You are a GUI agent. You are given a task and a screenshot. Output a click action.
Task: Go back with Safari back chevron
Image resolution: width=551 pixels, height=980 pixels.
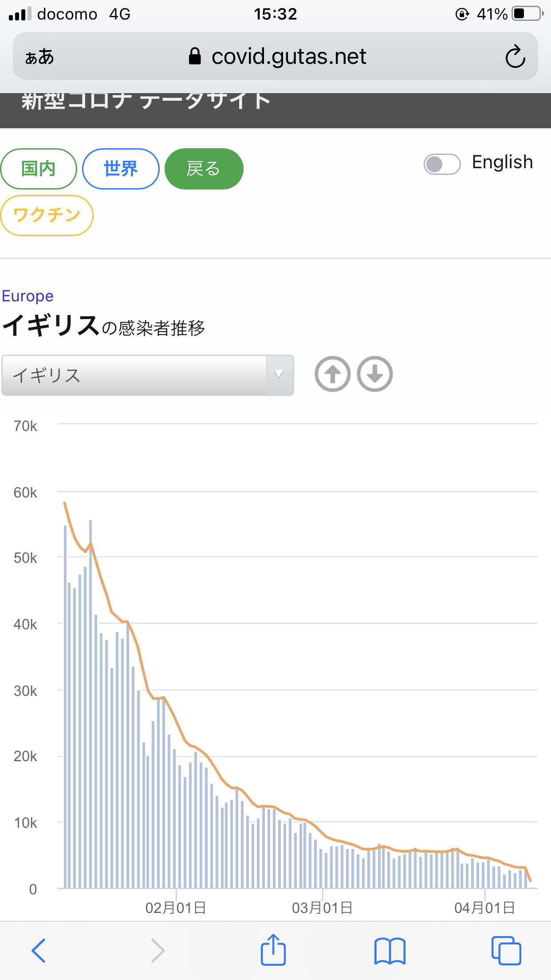(39, 951)
